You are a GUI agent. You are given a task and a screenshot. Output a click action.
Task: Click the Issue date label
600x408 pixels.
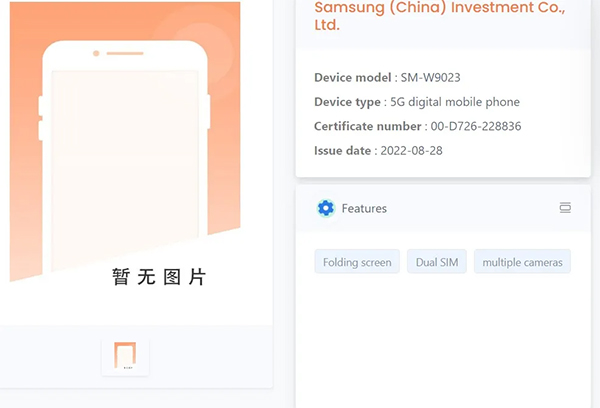click(343, 150)
